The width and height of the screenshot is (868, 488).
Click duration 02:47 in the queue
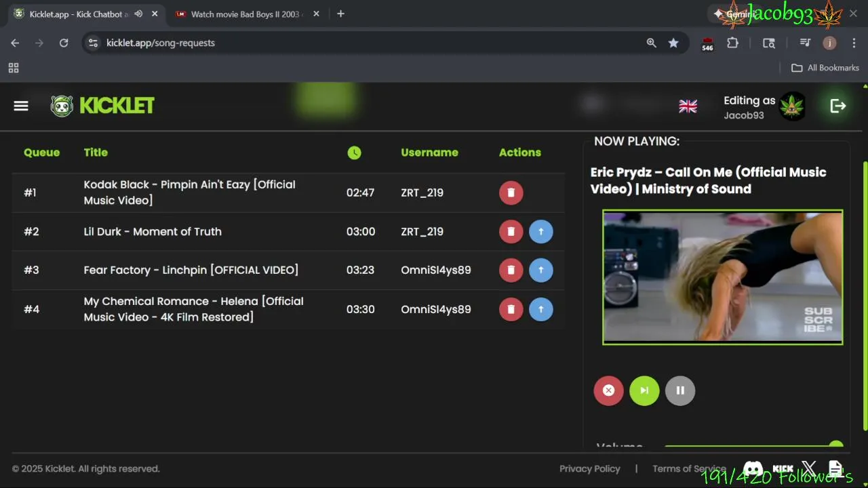click(x=360, y=192)
